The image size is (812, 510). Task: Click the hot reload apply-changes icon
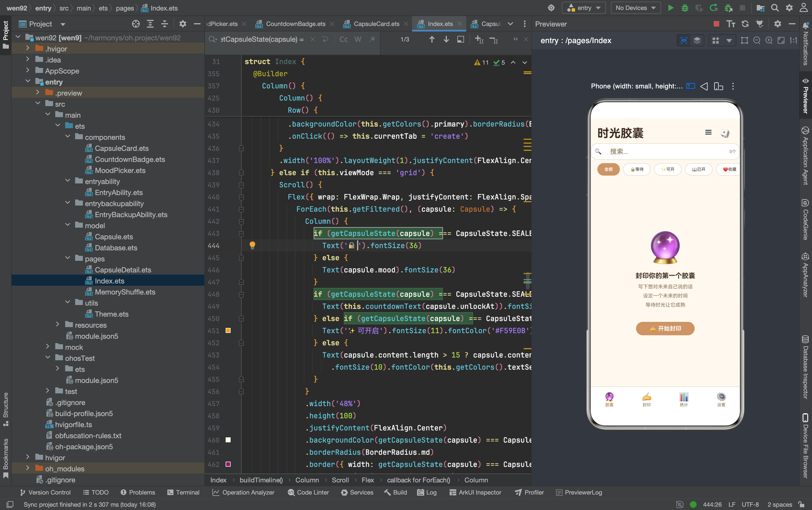713,8
